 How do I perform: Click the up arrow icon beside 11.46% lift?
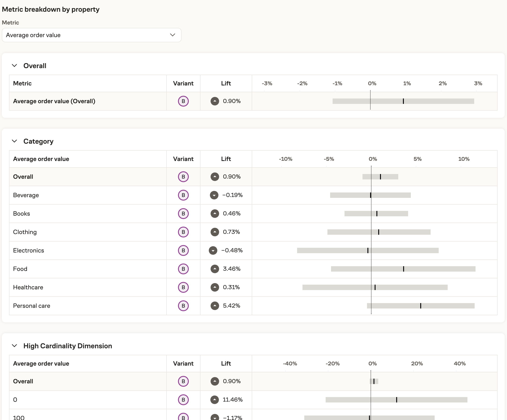pyautogui.click(x=214, y=400)
